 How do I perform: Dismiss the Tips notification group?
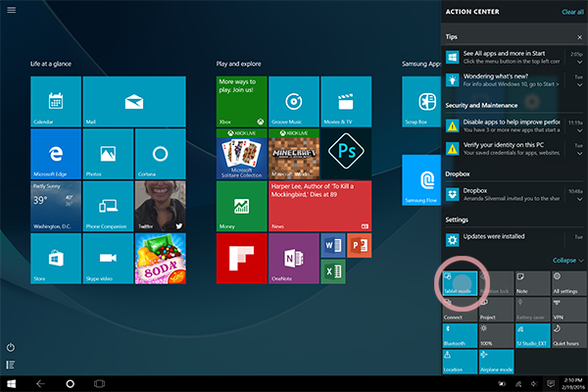[x=579, y=37]
